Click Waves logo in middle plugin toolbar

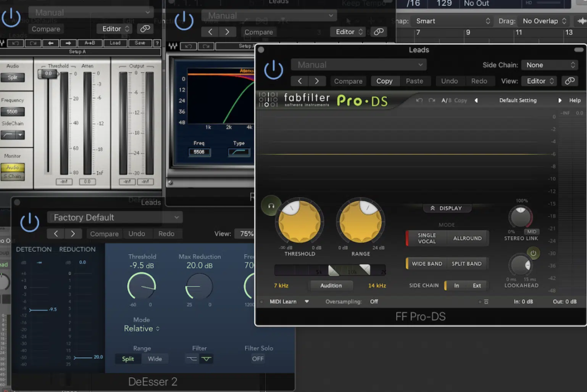click(x=173, y=46)
